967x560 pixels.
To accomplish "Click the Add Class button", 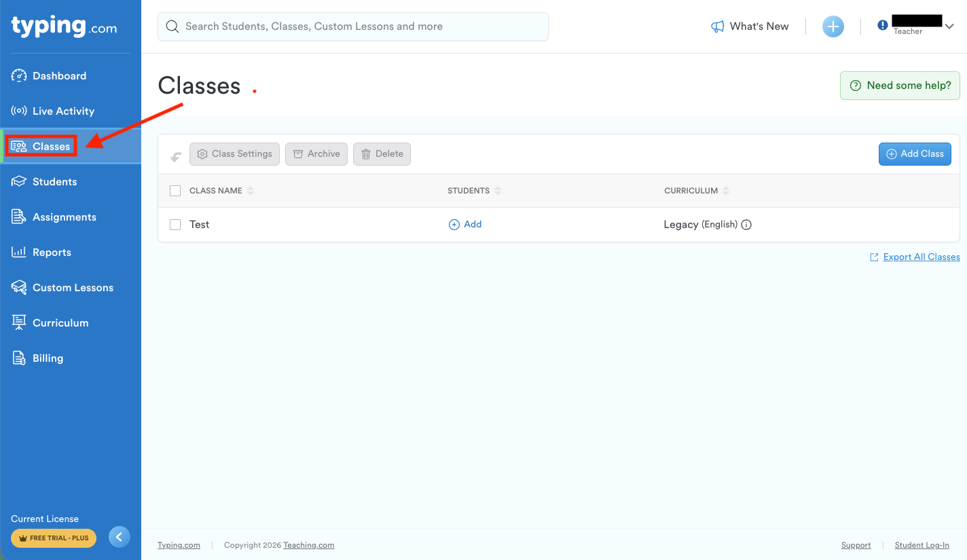I will coord(915,154).
